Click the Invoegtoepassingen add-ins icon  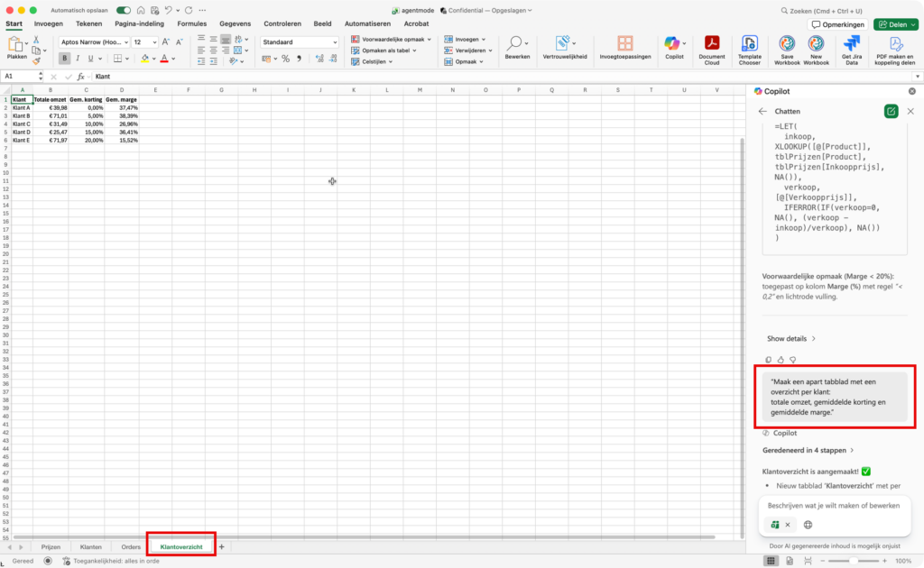[624, 43]
